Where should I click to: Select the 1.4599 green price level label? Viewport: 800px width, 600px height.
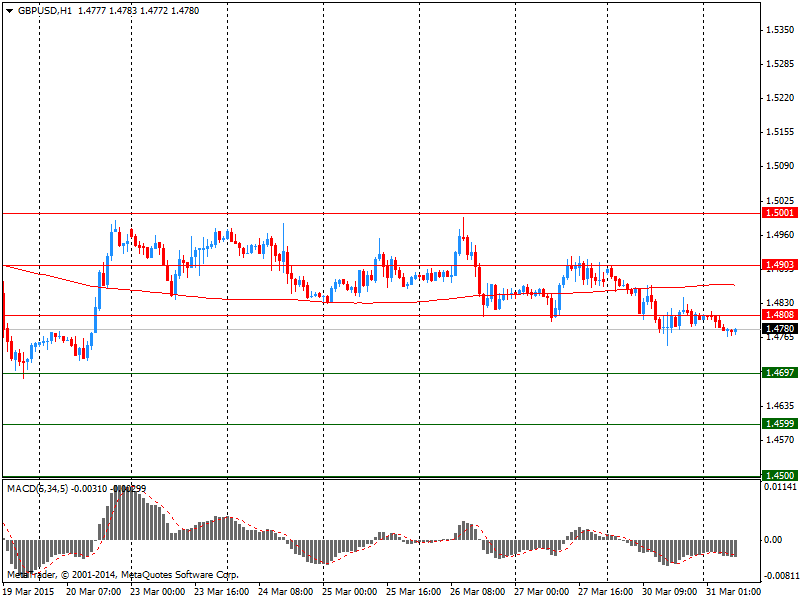pyautogui.click(x=780, y=423)
